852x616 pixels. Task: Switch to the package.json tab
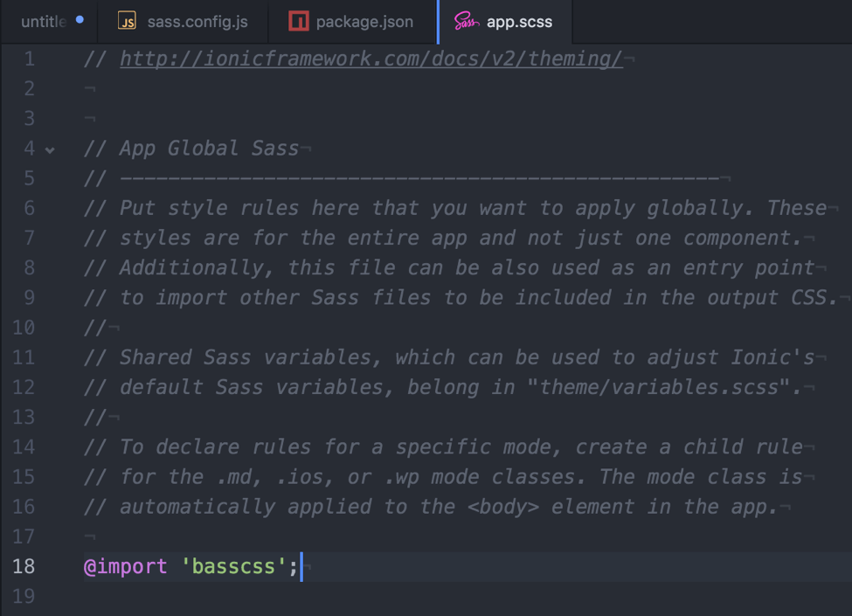[364, 22]
